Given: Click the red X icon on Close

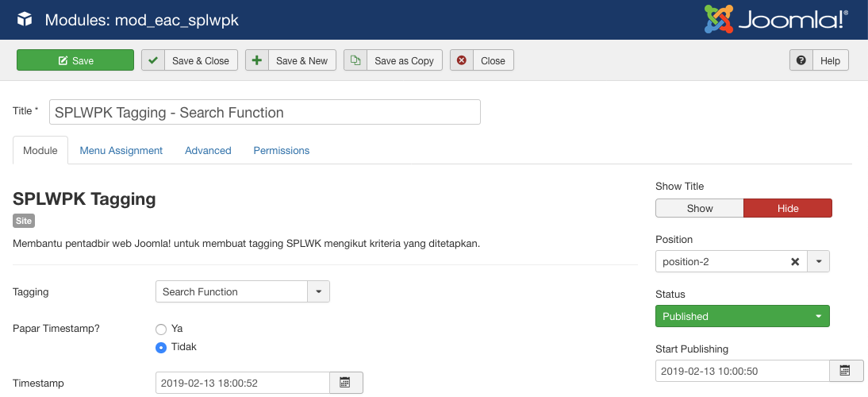Looking at the screenshot, I should [x=462, y=60].
